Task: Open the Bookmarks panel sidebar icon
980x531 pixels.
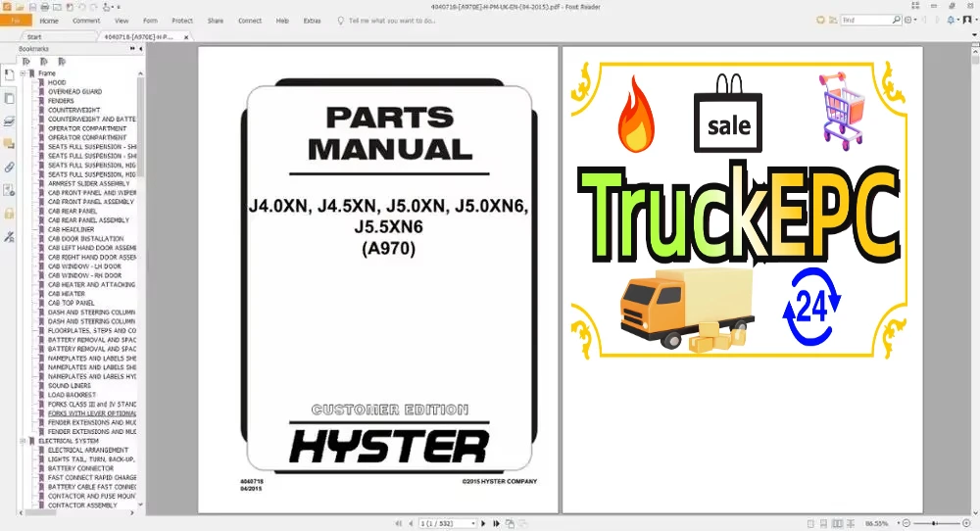Action: pyautogui.click(x=9, y=75)
